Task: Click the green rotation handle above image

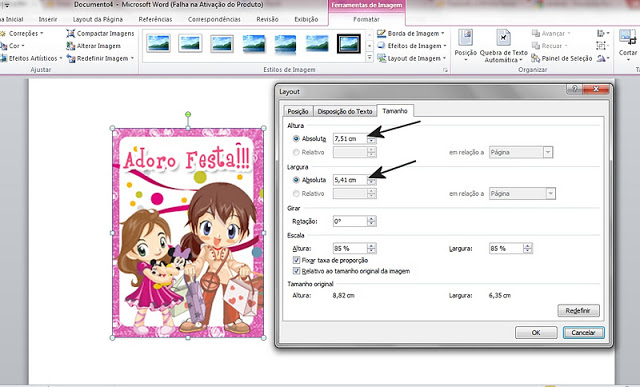Action: [188, 114]
